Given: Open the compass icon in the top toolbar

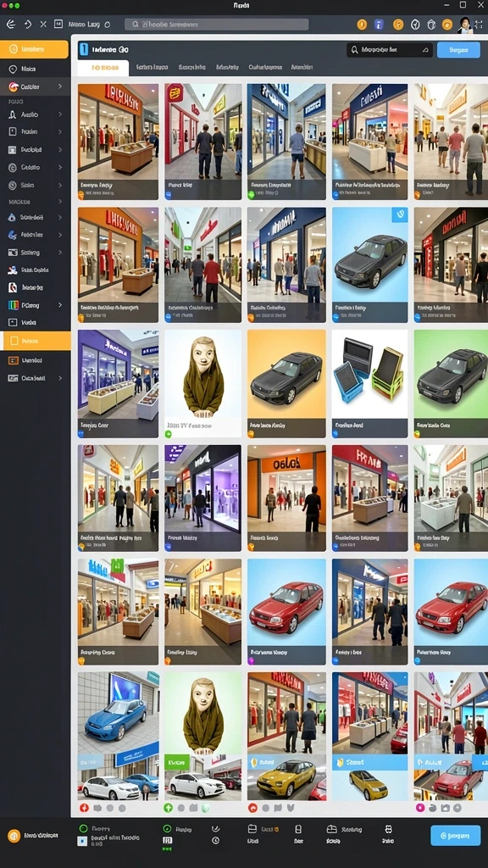Looking at the screenshot, I should [x=415, y=25].
